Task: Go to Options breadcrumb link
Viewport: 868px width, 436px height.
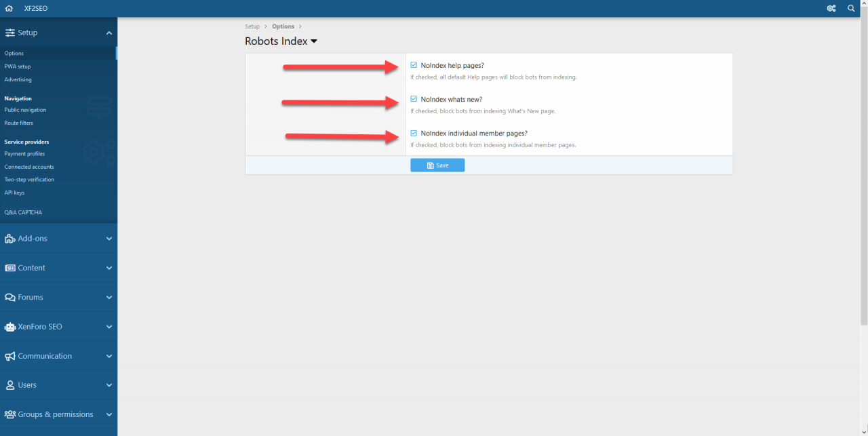Action: click(x=283, y=26)
